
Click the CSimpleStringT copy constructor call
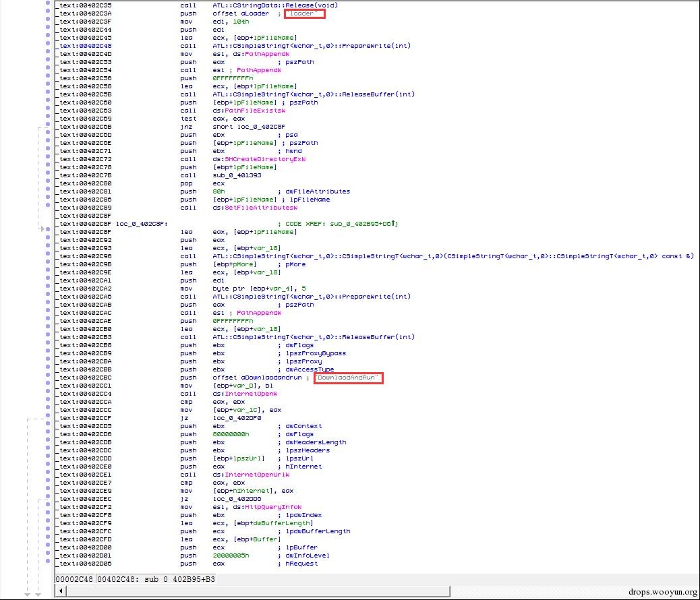453,256
